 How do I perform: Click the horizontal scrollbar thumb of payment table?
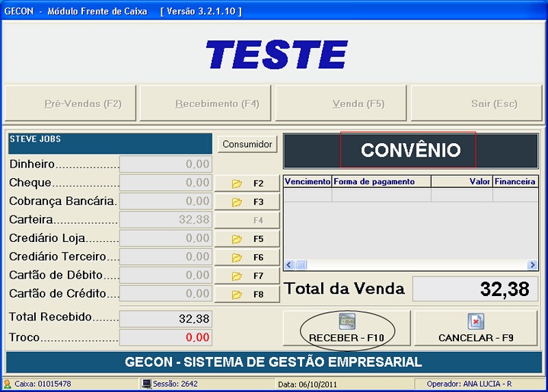point(301,265)
